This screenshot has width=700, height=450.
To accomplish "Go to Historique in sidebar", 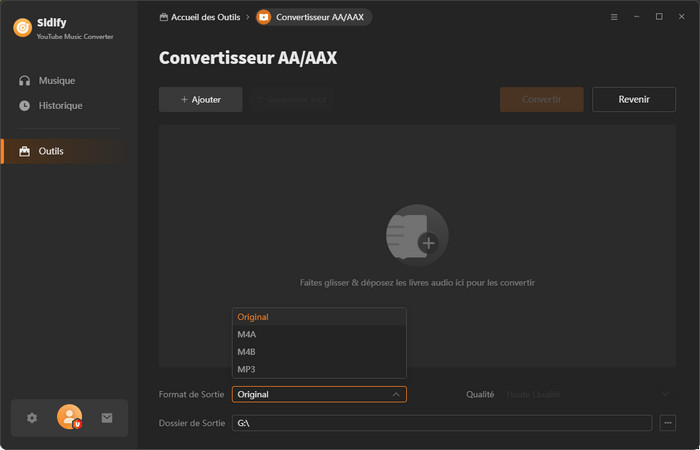I will [60, 105].
